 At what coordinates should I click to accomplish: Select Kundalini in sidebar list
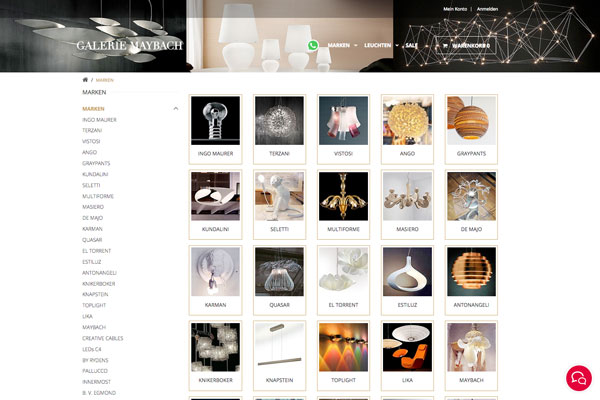click(95, 174)
